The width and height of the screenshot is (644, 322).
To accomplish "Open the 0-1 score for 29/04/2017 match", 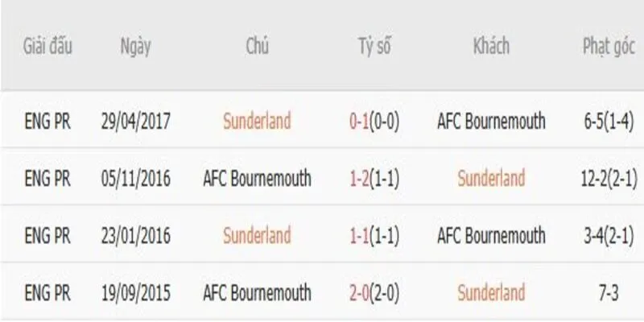I will click(x=358, y=122).
